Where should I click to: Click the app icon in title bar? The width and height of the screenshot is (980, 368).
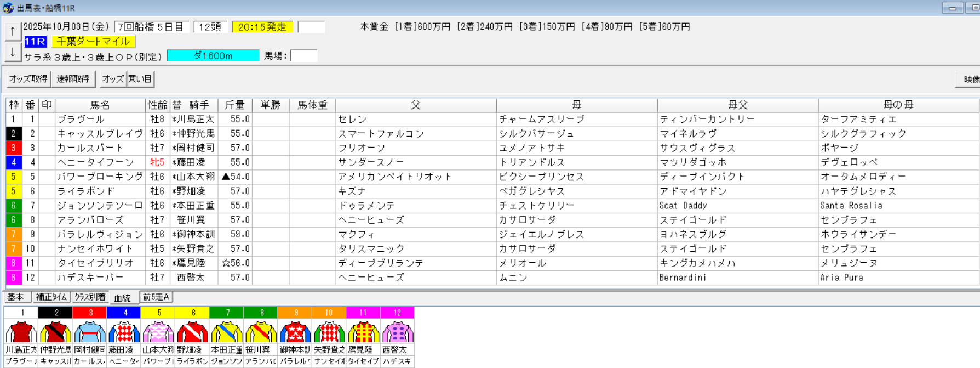8,8
